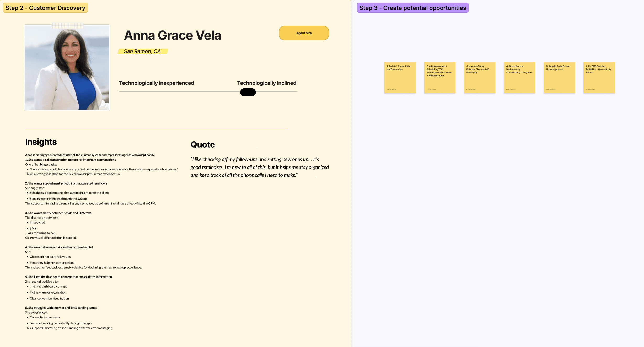
Task: Select the Add Appointment Scheduling sticky note
Action: click(x=439, y=78)
